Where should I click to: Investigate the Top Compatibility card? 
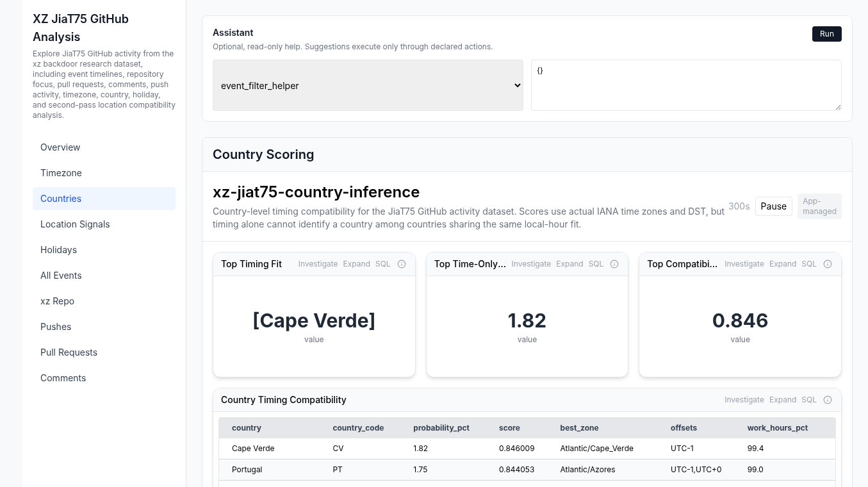744,264
